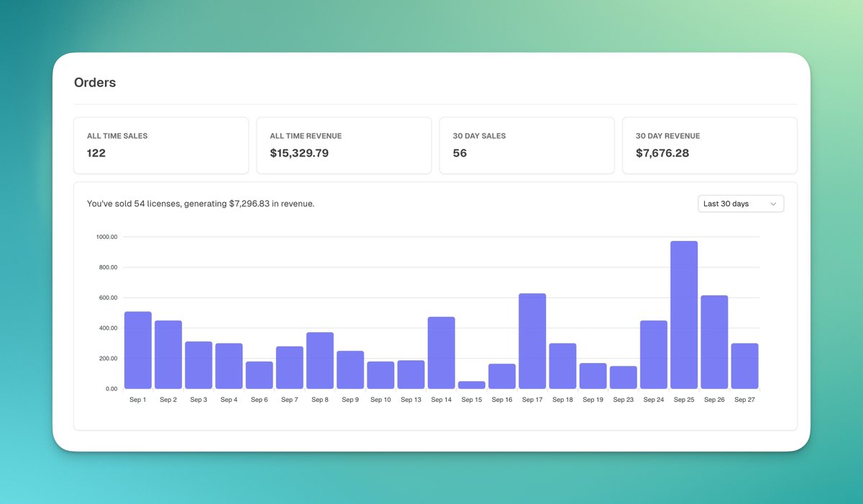The image size is (863, 504).
Task: Click the Sep 1 revenue bar
Action: 138,350
